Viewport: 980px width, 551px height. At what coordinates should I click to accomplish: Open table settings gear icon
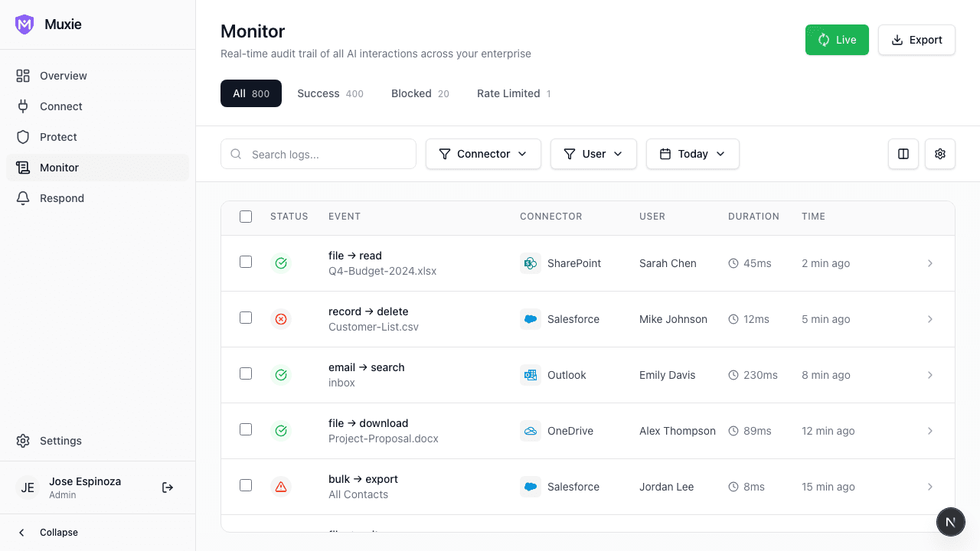coord(940,154)
